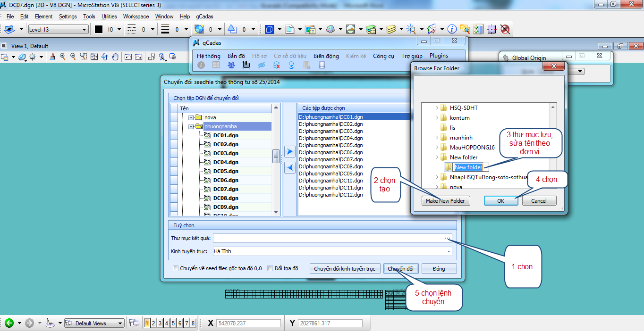Click the Rotate View icon

104,57
